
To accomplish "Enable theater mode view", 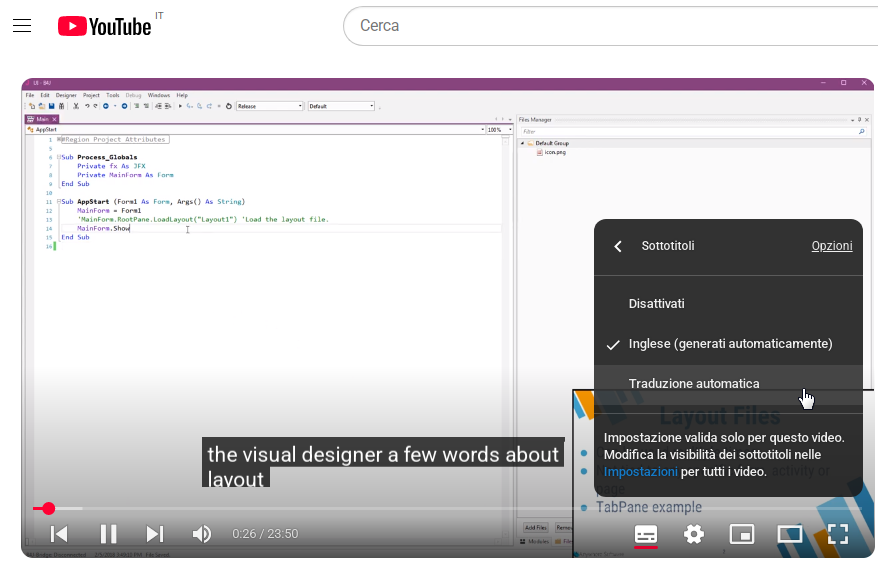I will pos(790,534).
